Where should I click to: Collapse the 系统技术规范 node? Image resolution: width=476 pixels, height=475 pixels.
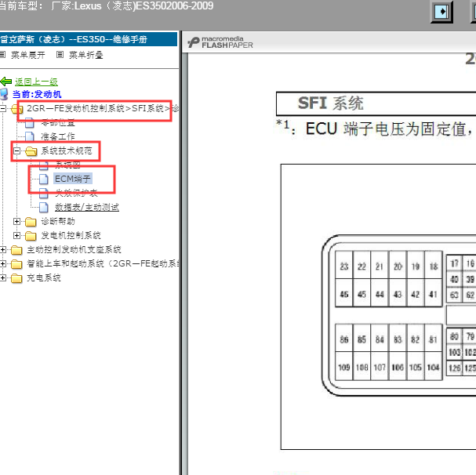coord(17,150)
